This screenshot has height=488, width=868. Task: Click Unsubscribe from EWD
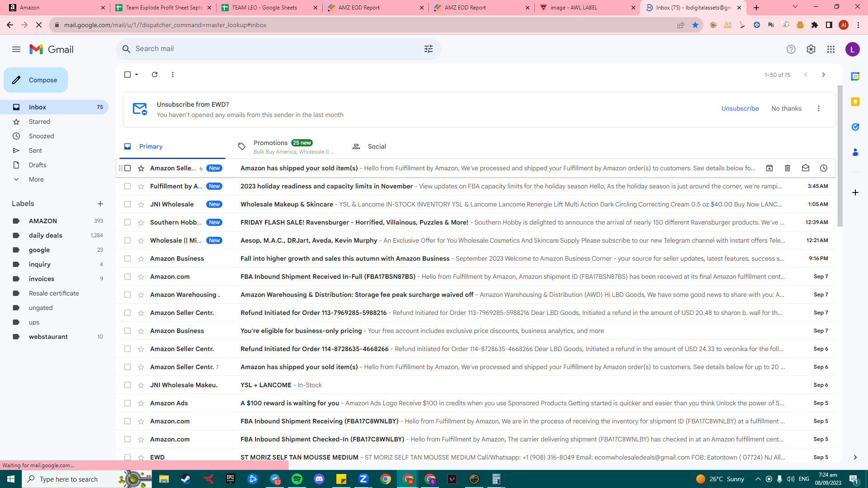[x=740, y=108]
